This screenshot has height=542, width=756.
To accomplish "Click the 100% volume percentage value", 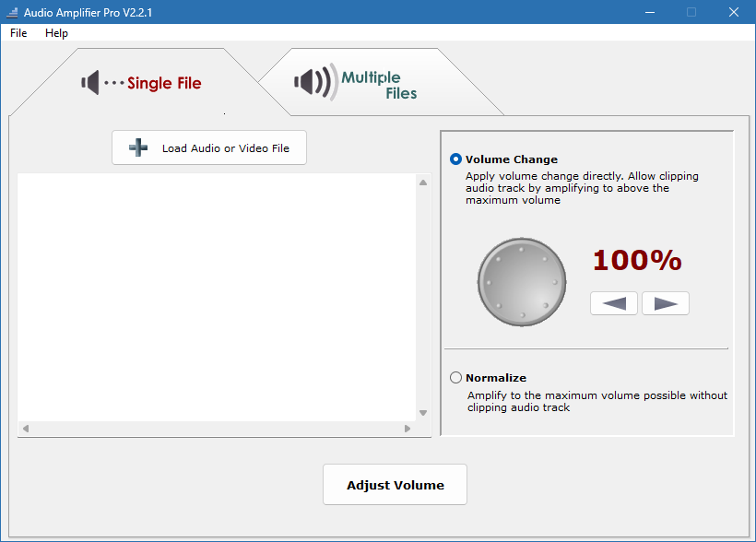I will pyautogui.click(x=637, y=260).
